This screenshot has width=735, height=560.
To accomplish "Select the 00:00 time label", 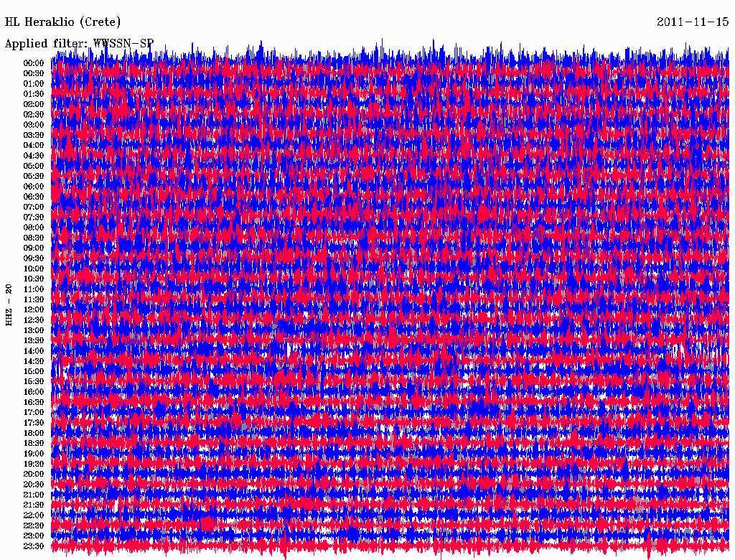I will point(34,63).
